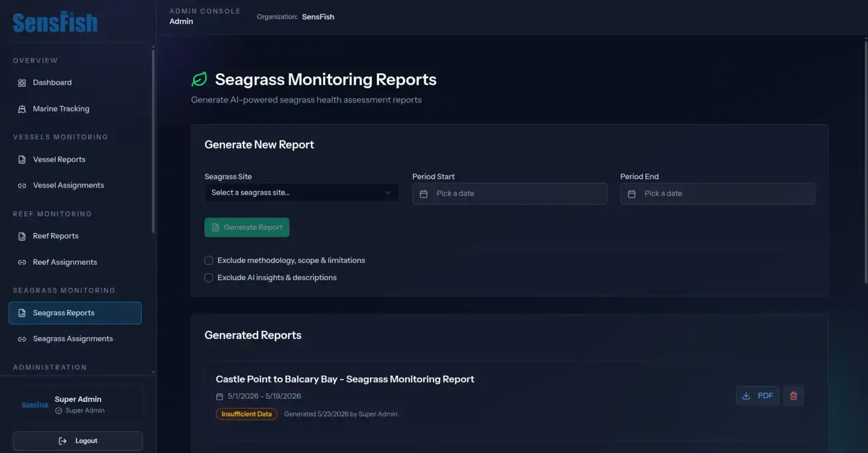Pick a date for Period End
Image resolution: width=868 pixels, height=453 pixels.
[x=718, y=194]
